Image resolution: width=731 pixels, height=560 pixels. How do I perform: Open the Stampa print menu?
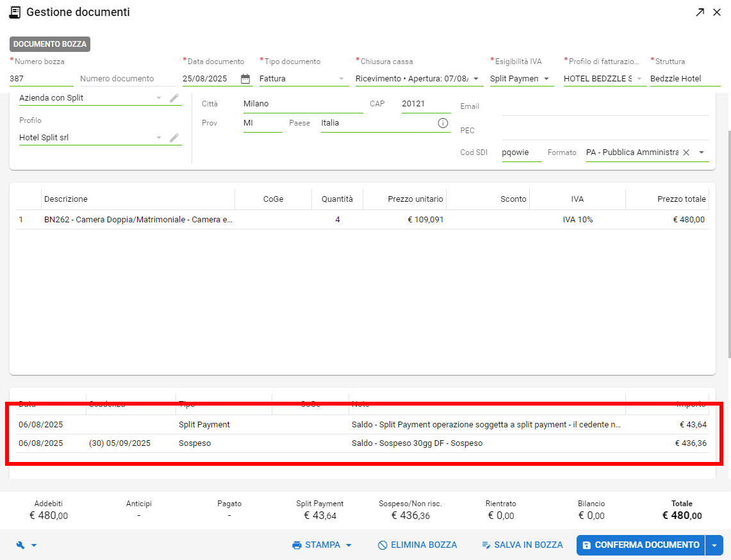click(x=322, y=545)
